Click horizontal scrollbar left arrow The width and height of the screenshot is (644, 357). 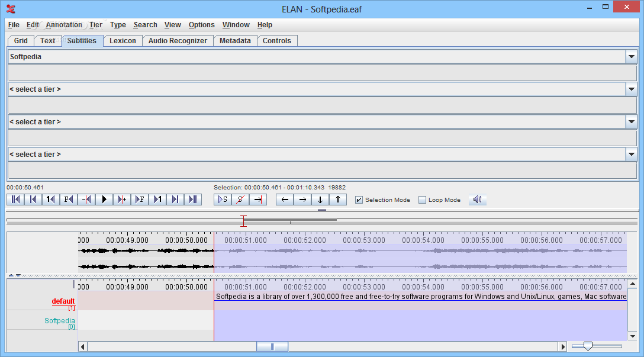coord(83,347)
